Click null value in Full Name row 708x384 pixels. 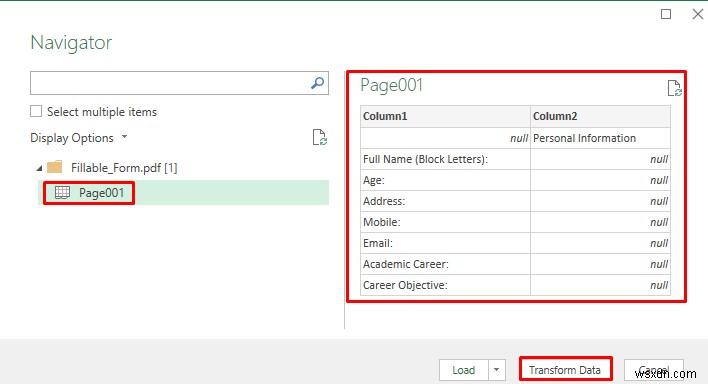601,159
